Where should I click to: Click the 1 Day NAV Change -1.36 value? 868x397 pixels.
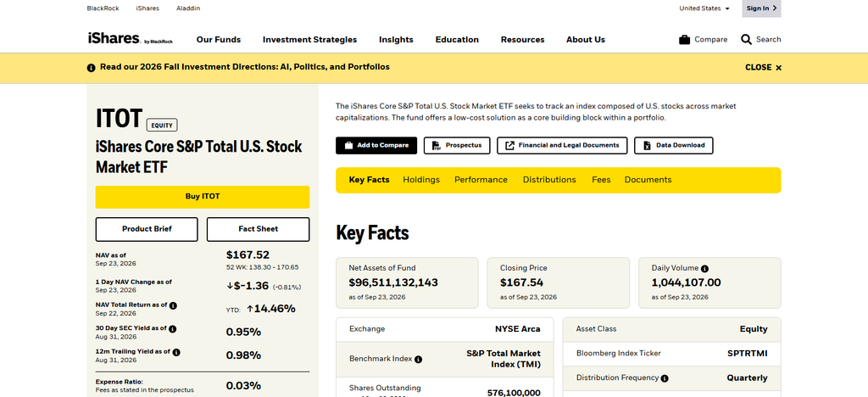(248, 286)
